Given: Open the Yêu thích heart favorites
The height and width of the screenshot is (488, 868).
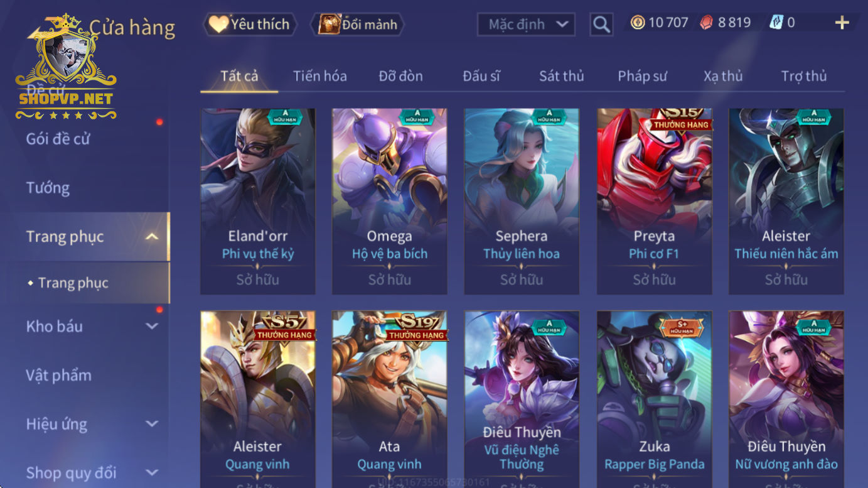Looking at the screenshot, I should pyautogui.click(x=249, y=24).
